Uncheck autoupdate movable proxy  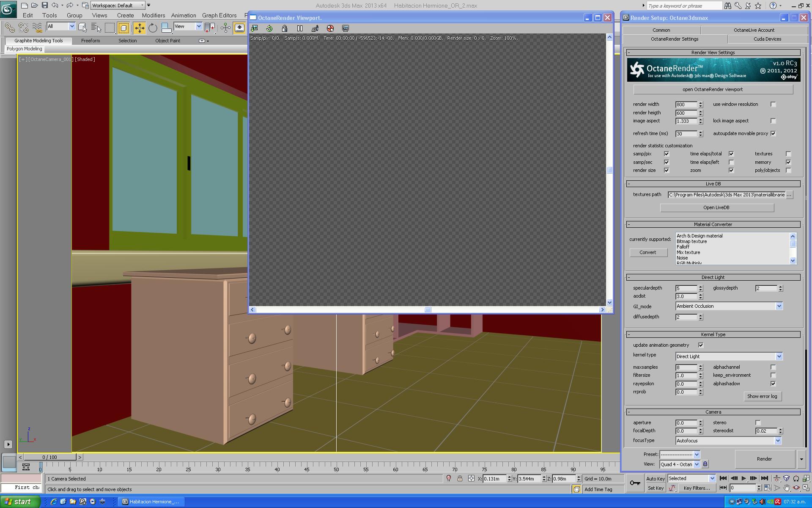pos(773,133)
